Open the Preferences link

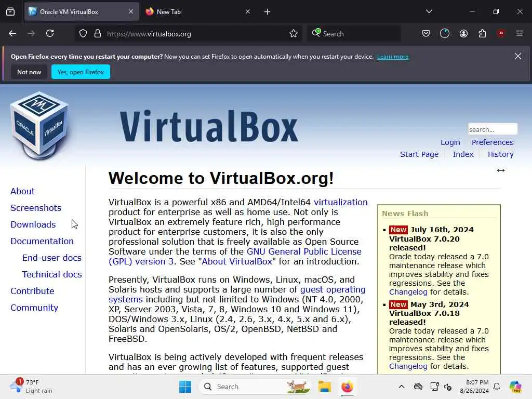coord(493,142)
